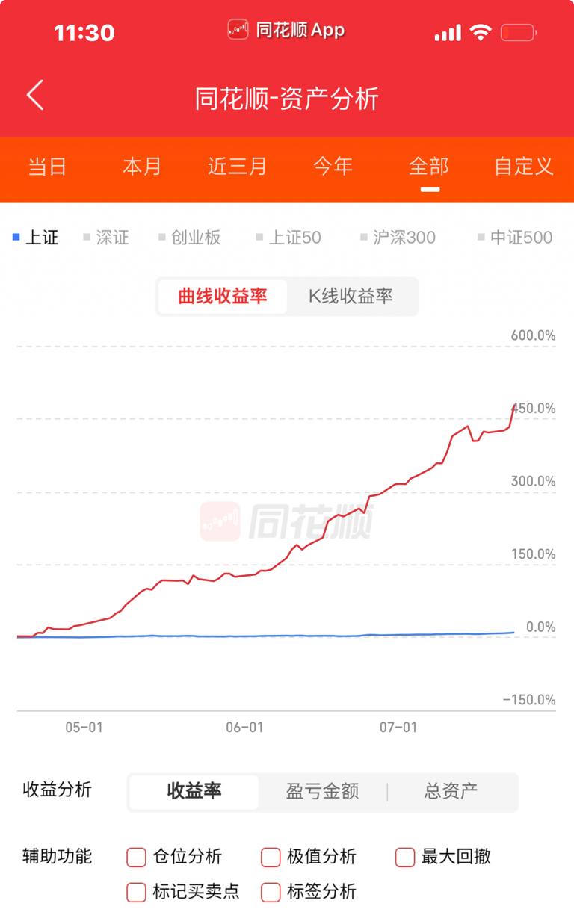
Task: Select 盈亏金额 in 收益分析
Action: pyautogui.click(x=322, y=791)
